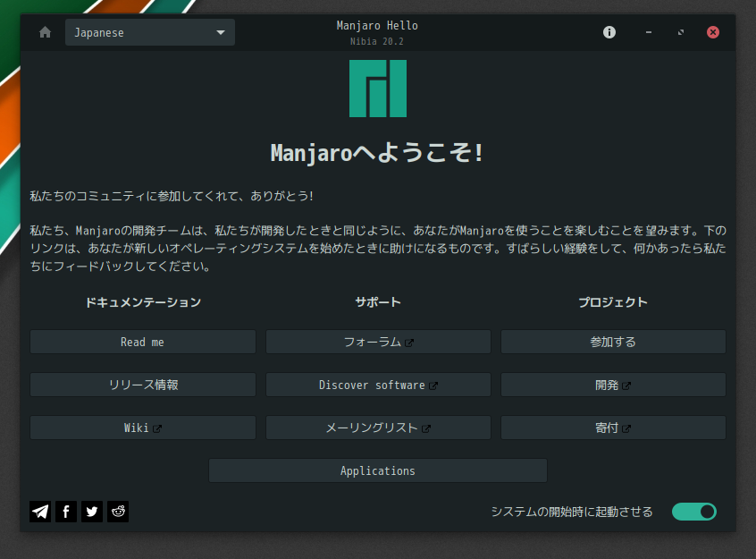This screenshot has height=559, width=756.
Task: Minimize the Manjaro Hello window
Action: [x=649, y=32]
